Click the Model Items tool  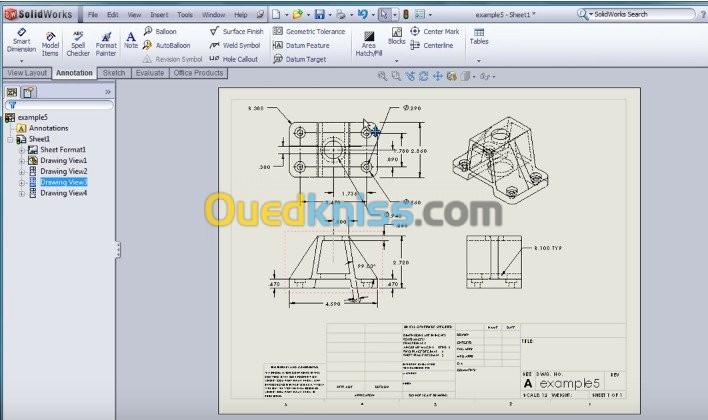(x=50, y=44)
